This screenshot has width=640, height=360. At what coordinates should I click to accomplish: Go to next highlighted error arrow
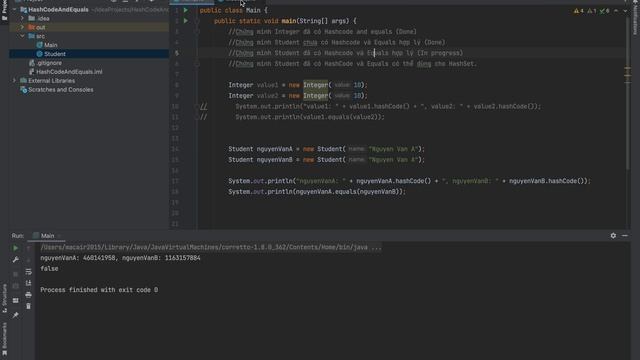coord(625,11)
